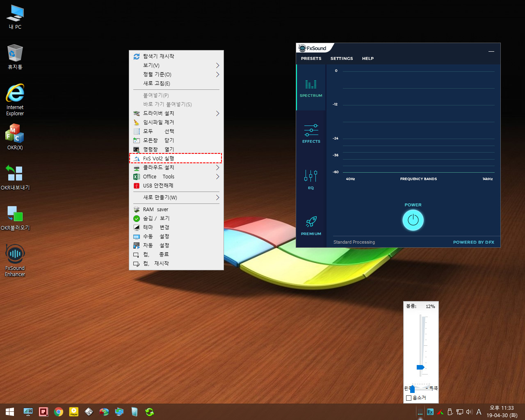Click the 'A' input language indicator
Image resolution: width=525 pixels, height=420 pixels.
(479, 412)
